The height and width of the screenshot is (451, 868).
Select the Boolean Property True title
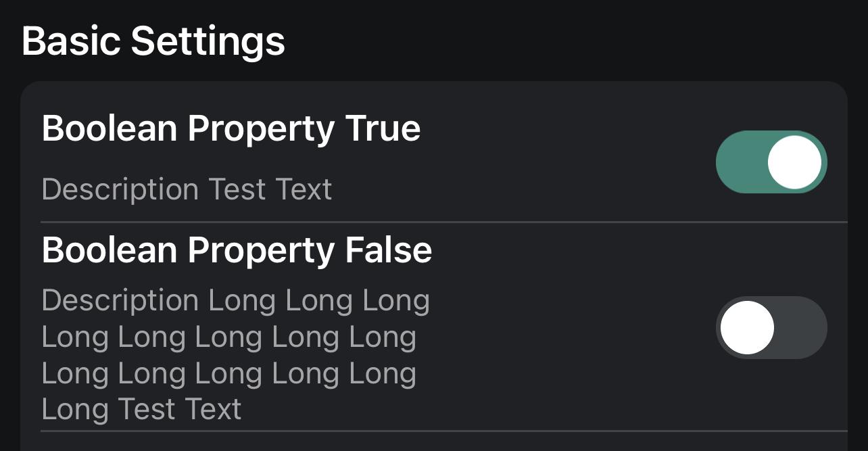(x=231, y=128)
